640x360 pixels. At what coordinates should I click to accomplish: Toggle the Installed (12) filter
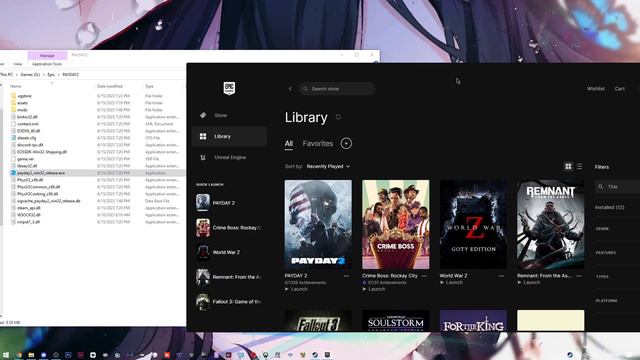click(609, 207)
